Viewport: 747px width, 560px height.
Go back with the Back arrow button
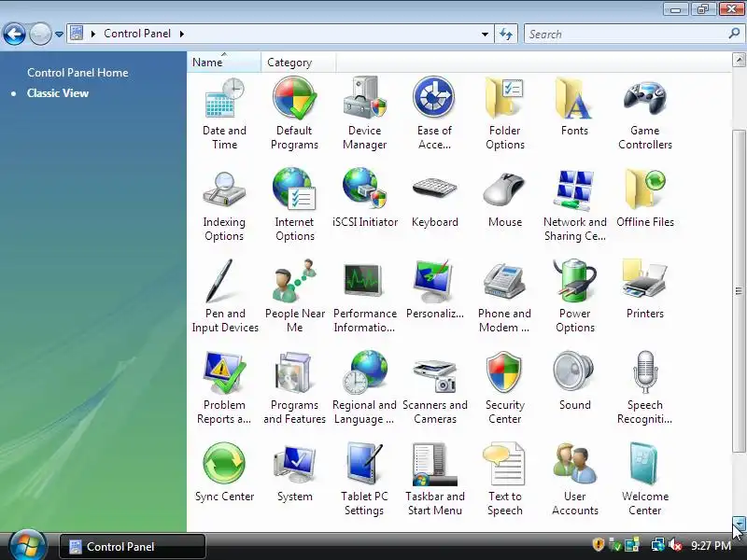click(14, 35)
